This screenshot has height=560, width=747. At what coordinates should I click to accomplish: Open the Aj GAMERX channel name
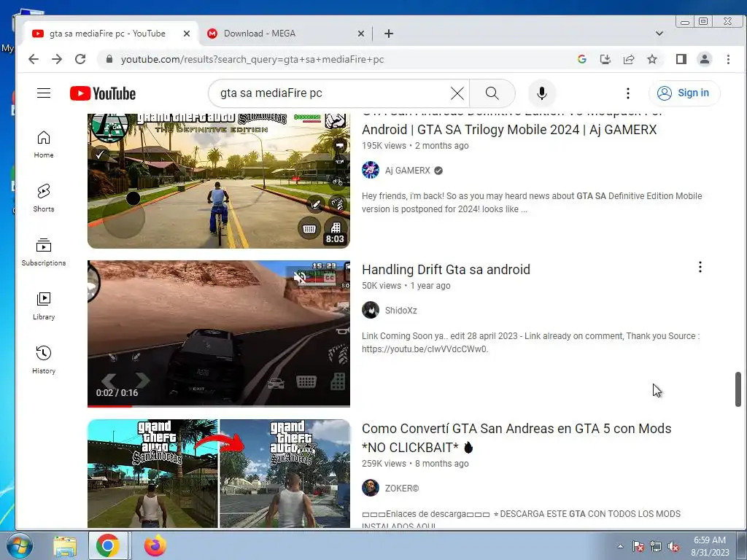click(x=407, y=171)
